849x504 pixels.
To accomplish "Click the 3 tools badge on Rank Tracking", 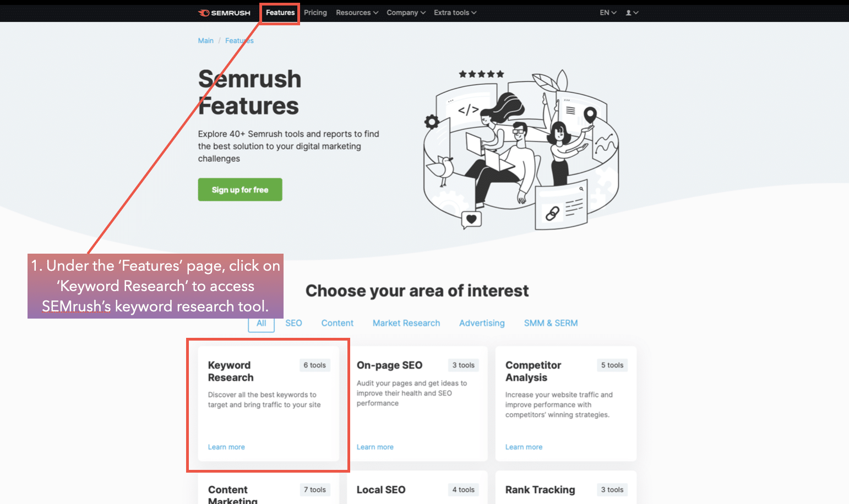I will pos(612,490).
